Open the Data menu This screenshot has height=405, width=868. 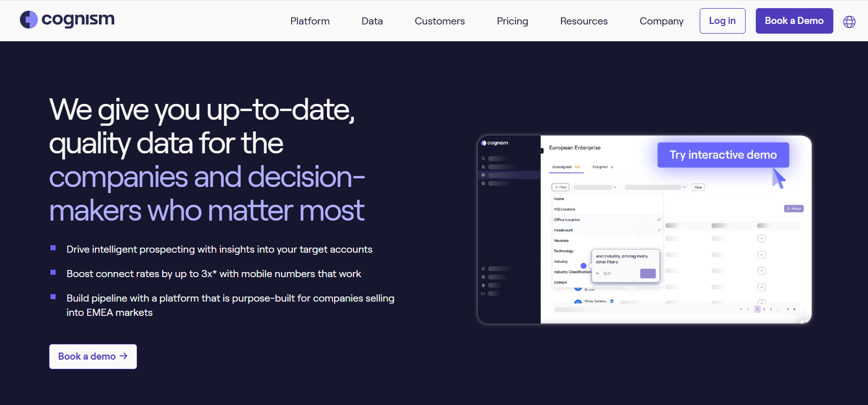point(372,21)
